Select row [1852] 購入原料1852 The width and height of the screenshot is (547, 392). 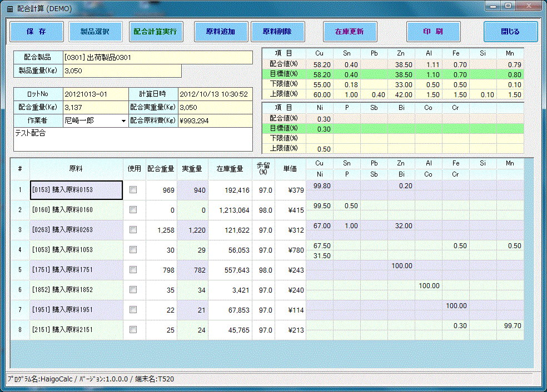76,290
